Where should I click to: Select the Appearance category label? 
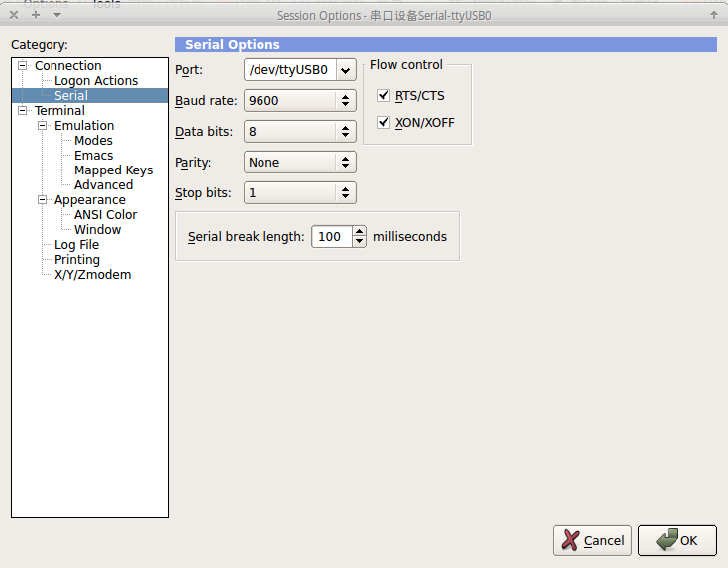point(89,200)
